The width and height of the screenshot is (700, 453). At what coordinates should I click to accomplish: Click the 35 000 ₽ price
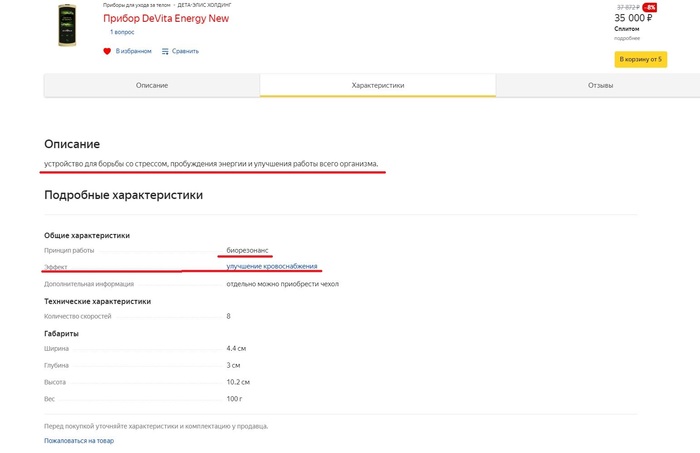coord(633,18)
